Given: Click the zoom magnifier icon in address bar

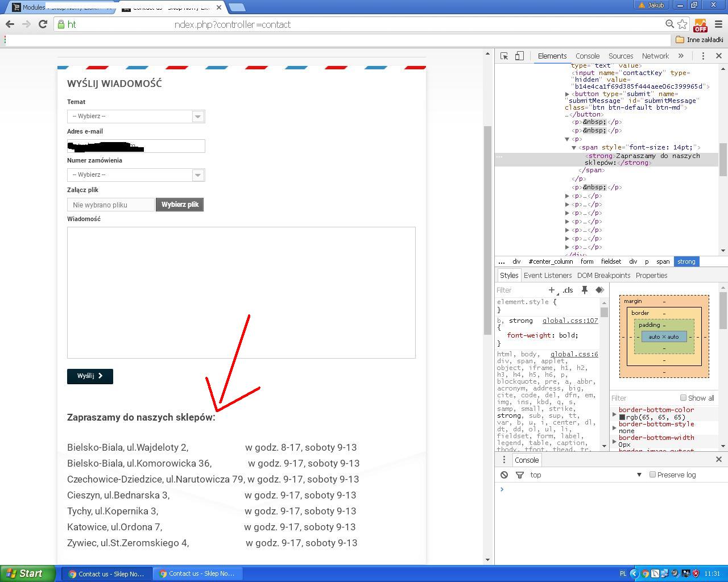Looking at the screenshot, I should coord(670,24).
